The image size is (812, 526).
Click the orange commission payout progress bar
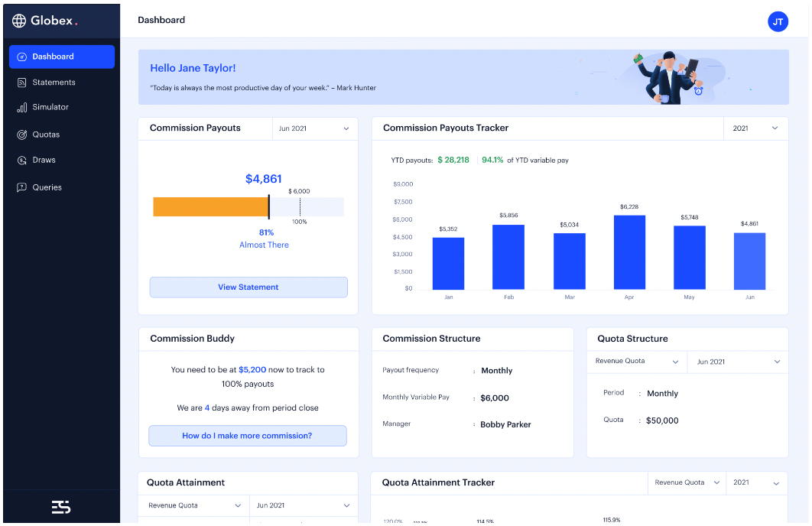point(211,207)
